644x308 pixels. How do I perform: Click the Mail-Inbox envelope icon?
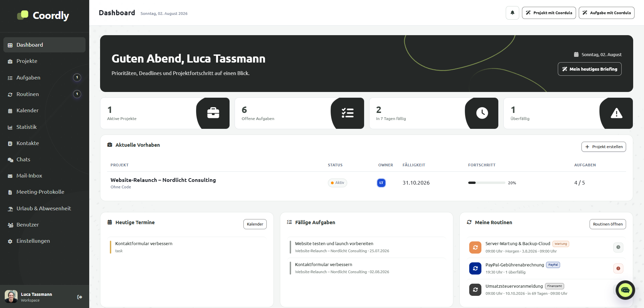tap(10, 176)
